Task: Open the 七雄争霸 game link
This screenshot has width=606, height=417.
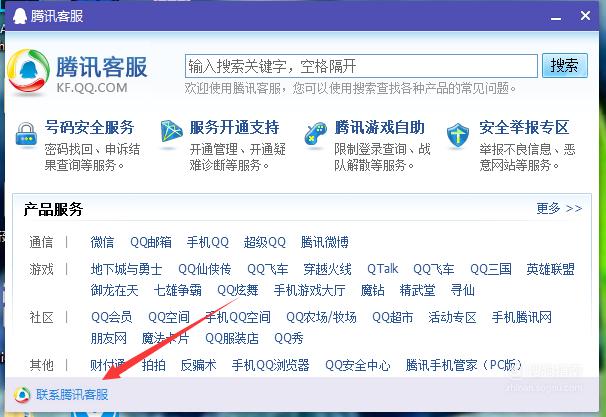Action: [x=178, y=290]
